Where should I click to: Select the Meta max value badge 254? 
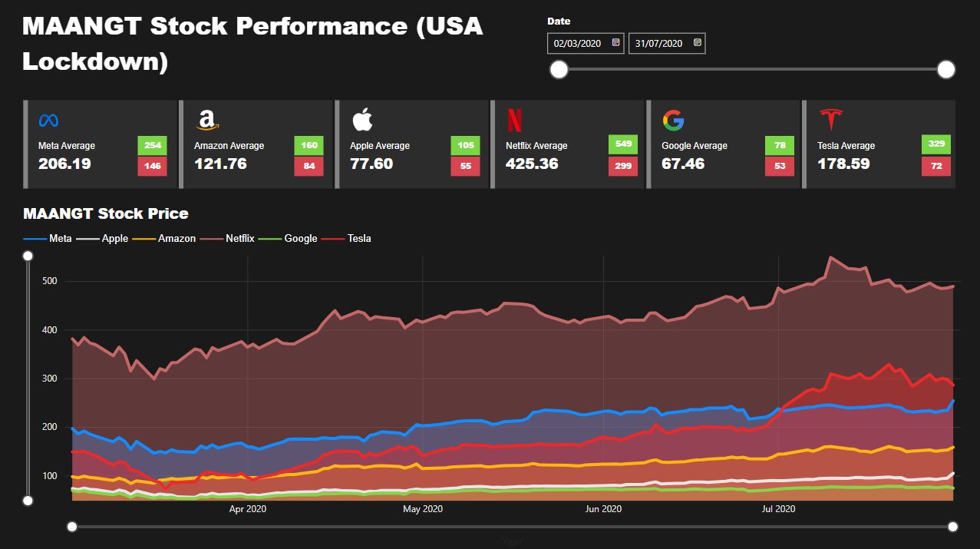153,144
